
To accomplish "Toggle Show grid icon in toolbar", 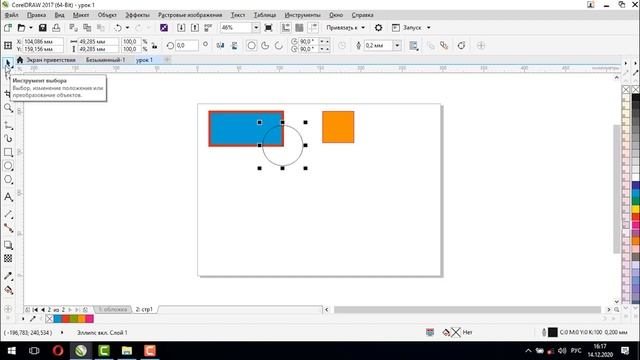I will point(299,28).
